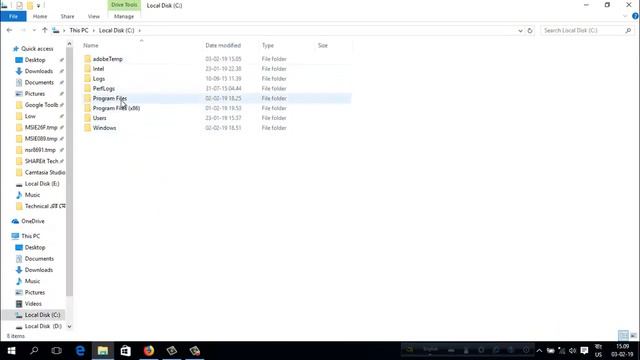Image resolution: width=640 pixels, height=360 pixels.
Task: Expand address bar history dropdown
Action: click(520, 30)
